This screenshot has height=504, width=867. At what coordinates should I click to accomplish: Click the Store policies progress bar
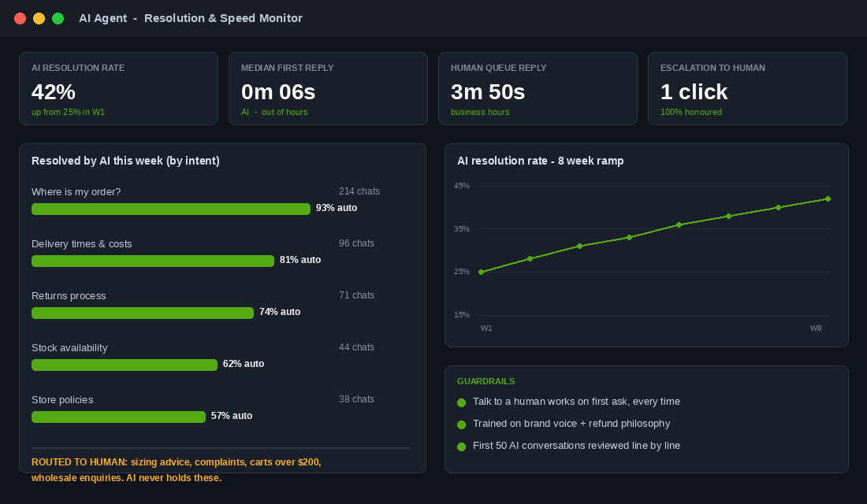(x=118, y=417)
